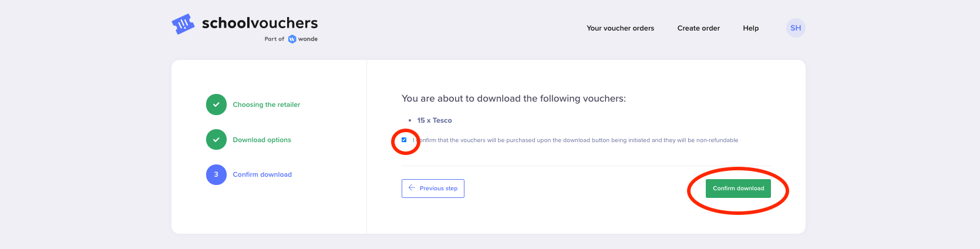Open Your voucher orders page
Image resolution: width=980 pixels, height=249 pixels.
coord(620,28)
